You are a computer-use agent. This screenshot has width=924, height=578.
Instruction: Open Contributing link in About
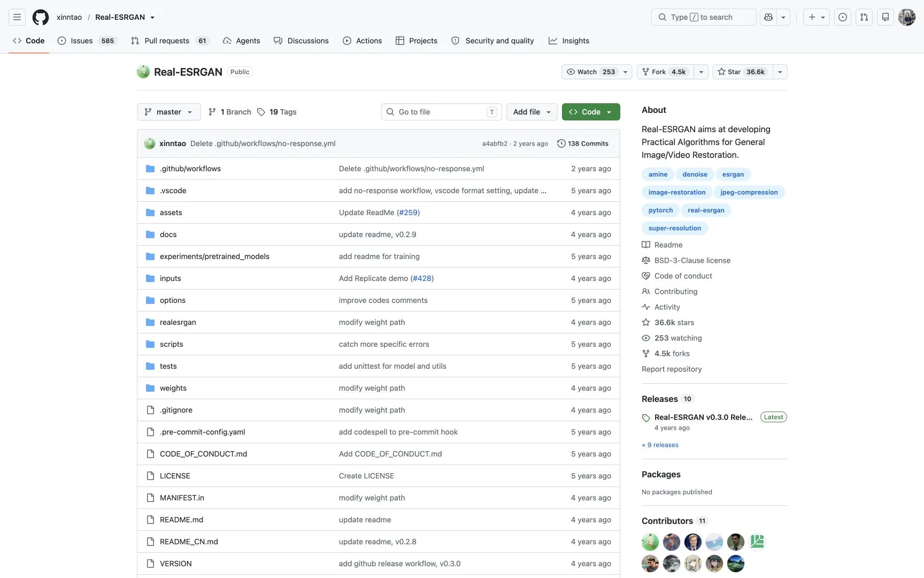click(669, 291)
